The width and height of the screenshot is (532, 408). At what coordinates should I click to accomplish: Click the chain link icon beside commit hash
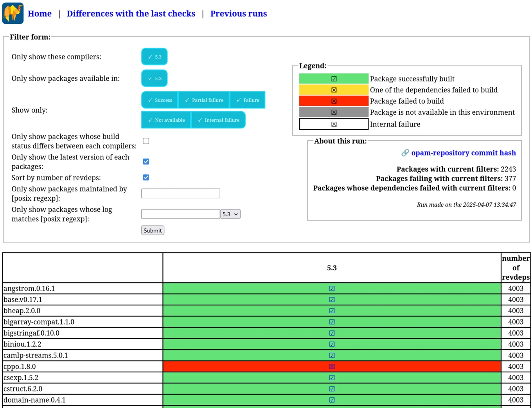coord(405,153)
